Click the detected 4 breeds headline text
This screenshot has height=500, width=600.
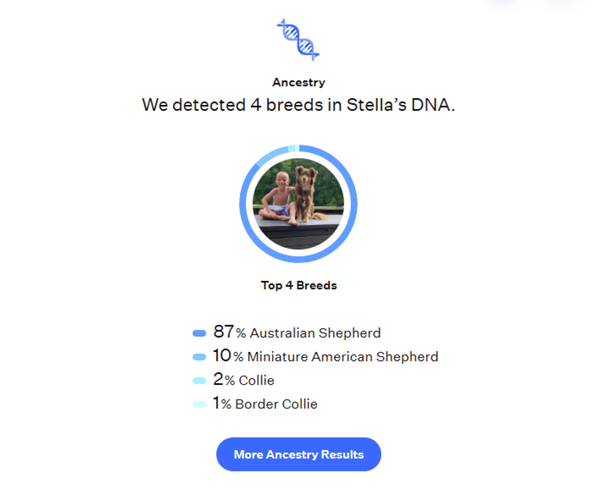[x=299, y=105]
